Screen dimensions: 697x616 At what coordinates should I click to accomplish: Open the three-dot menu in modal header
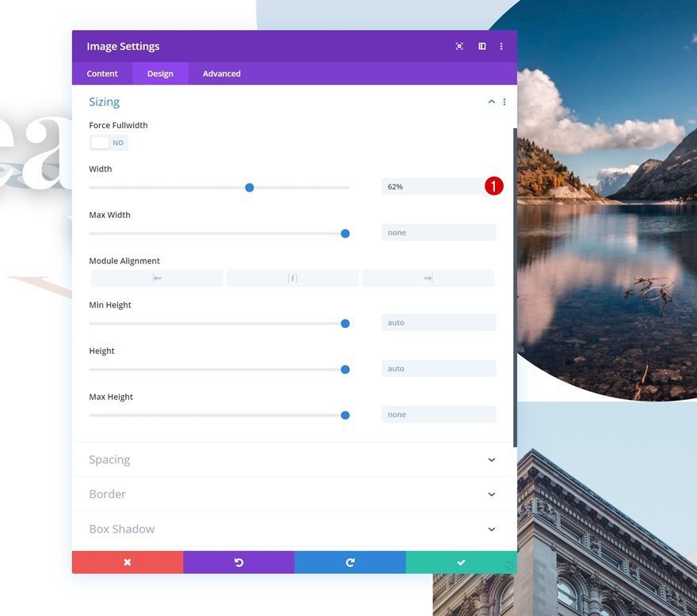click(x=501, y=47)
